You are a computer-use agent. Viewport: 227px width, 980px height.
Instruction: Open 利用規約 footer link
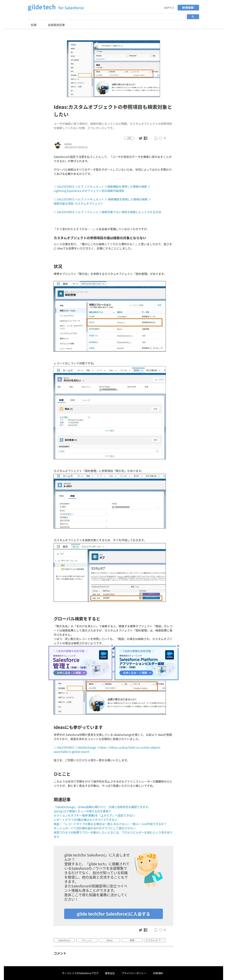pos(158,973)
